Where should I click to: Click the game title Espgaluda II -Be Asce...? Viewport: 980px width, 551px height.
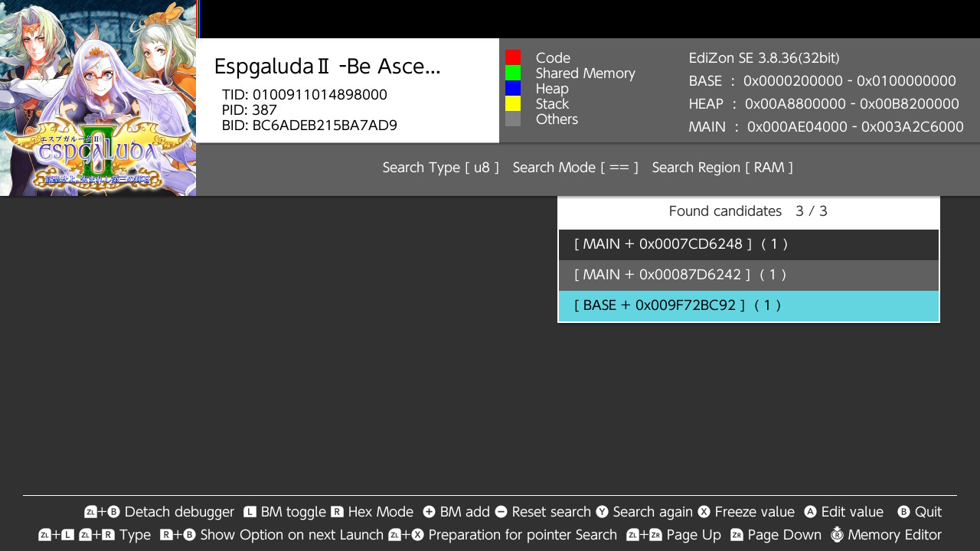pos(328,67)
